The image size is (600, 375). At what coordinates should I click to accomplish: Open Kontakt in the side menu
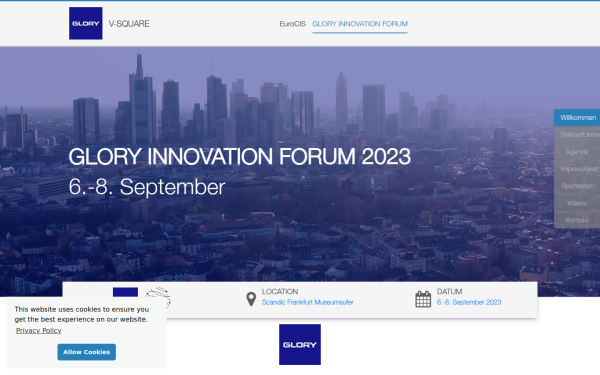577,220
